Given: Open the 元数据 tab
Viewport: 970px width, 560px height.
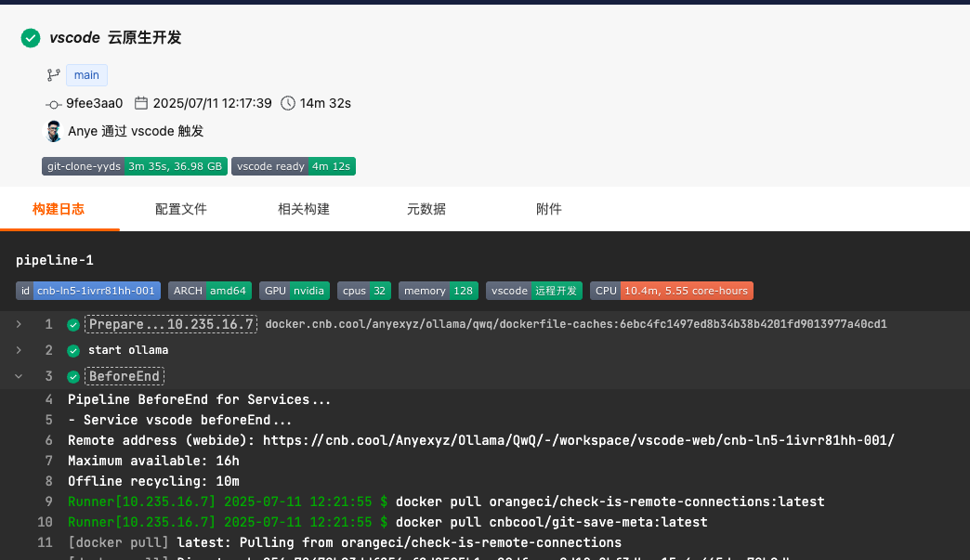Looking at the screenshot, I should pos(426,209).
